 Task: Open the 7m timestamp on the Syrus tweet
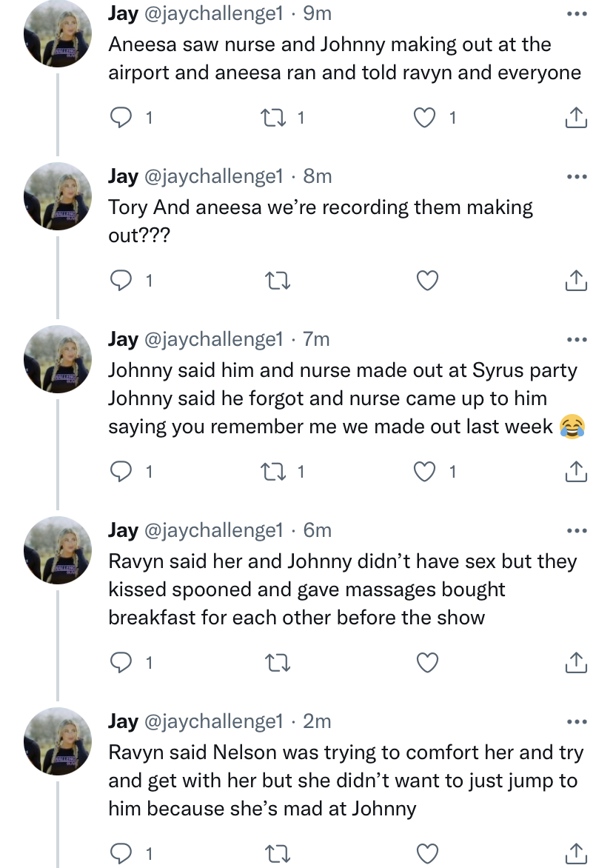tap(316, 339)
